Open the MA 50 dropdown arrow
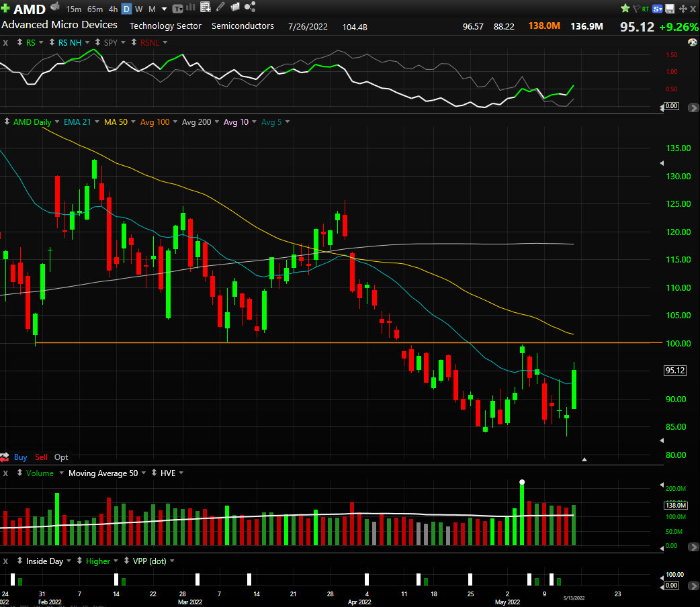Screen dimensions: 700x607 point(133,122)
